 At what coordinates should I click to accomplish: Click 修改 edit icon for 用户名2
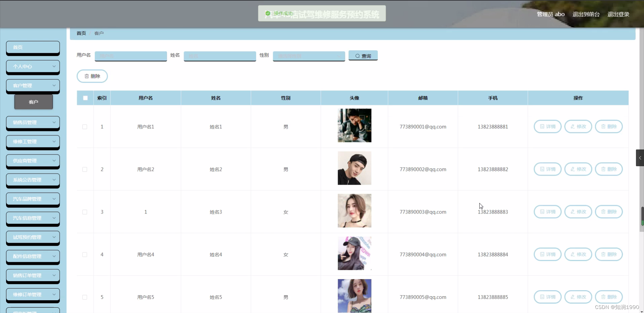578,169
